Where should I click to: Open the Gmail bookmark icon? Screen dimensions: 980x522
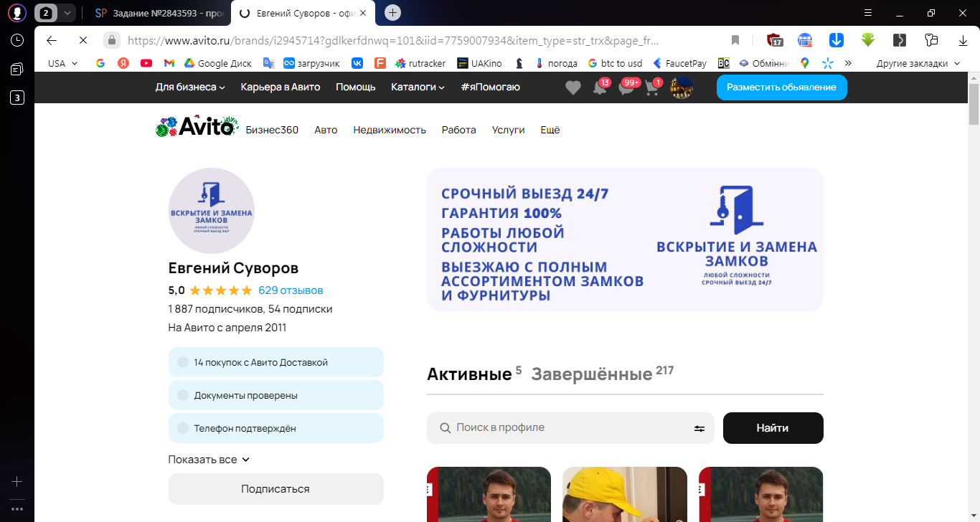(169, 63)
